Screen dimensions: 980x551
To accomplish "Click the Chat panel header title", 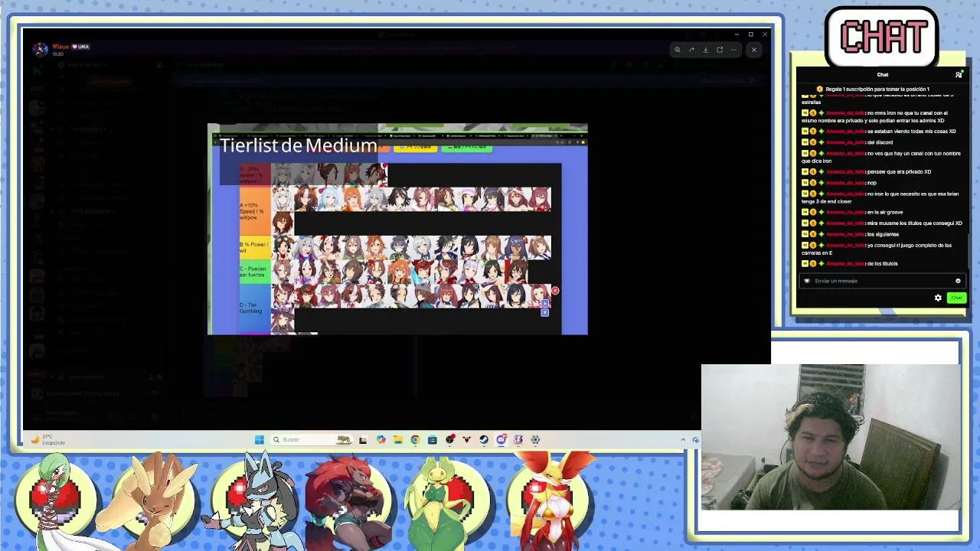I will pyautogui.click(x=882, y=74).
